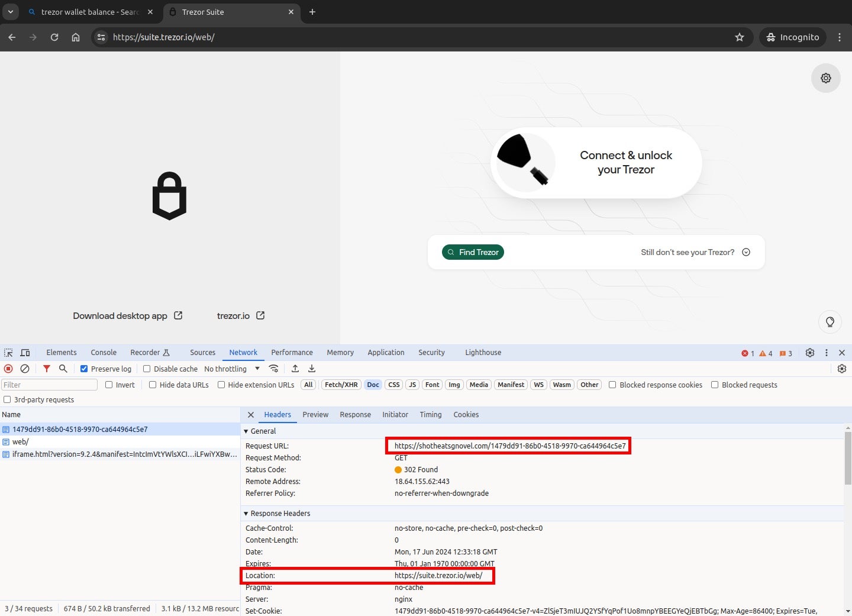The width and height of the screenshot is (852, 616).
Task: Toggle the network filter funnel icon
Action: tap(47, 369)
